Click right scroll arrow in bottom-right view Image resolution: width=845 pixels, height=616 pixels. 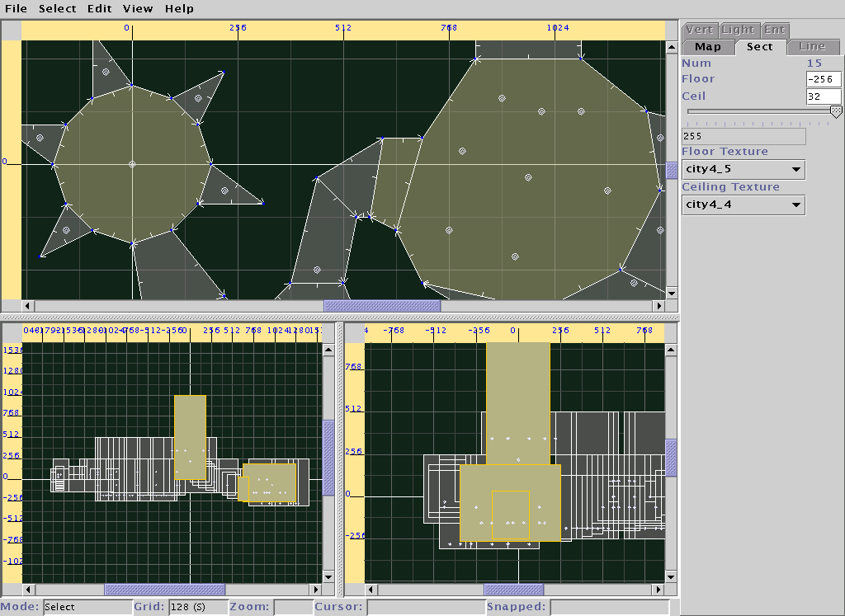659,590
